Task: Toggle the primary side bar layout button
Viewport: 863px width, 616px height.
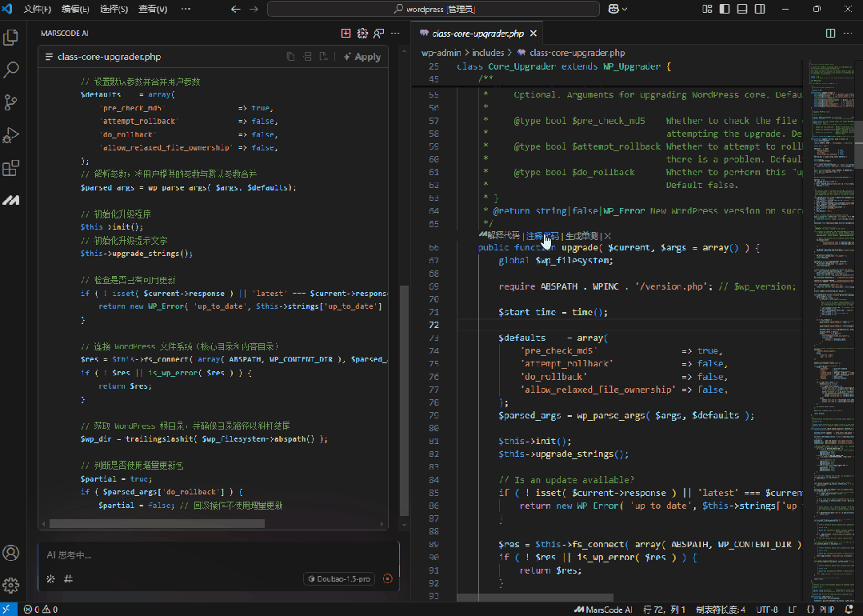Action: [725, 9]
